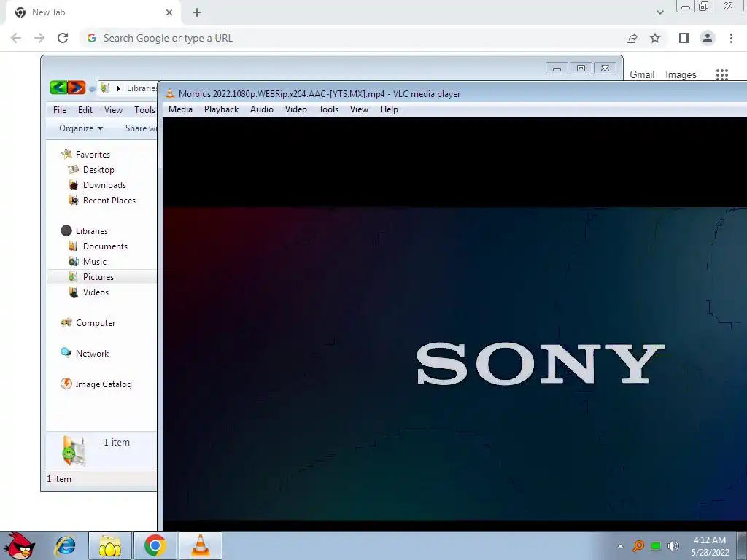Open the Chrome tab search chevron
The width and height of the screenshot is (747, 560).
[x=659, y=12]
